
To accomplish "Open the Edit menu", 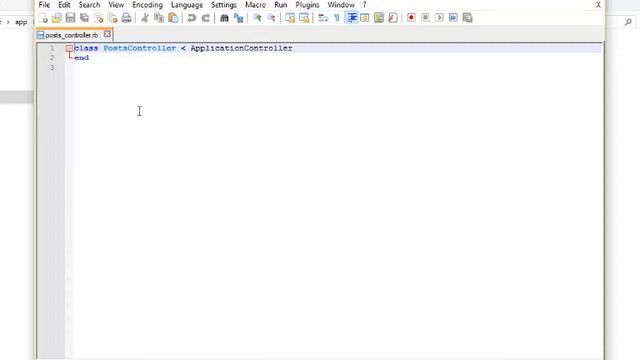I will pos(64,5).
